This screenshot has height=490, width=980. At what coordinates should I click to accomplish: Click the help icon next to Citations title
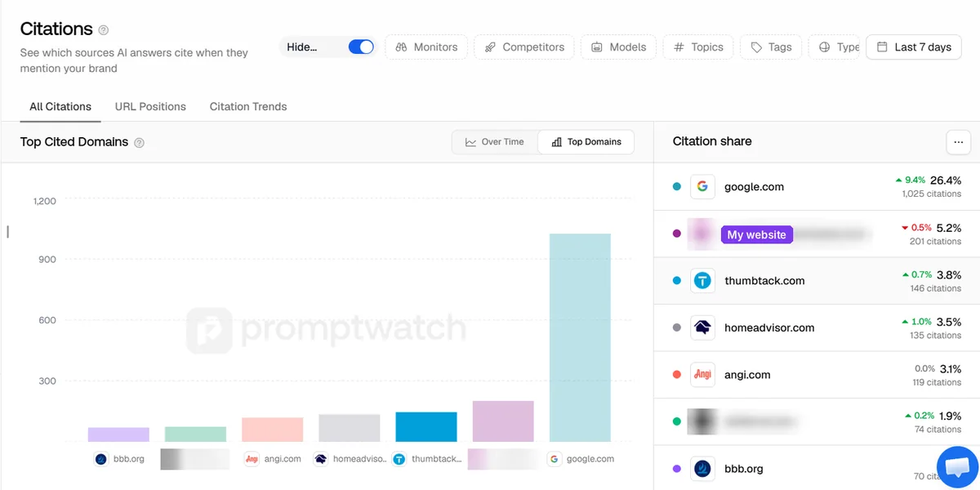[x=104, y=30]
